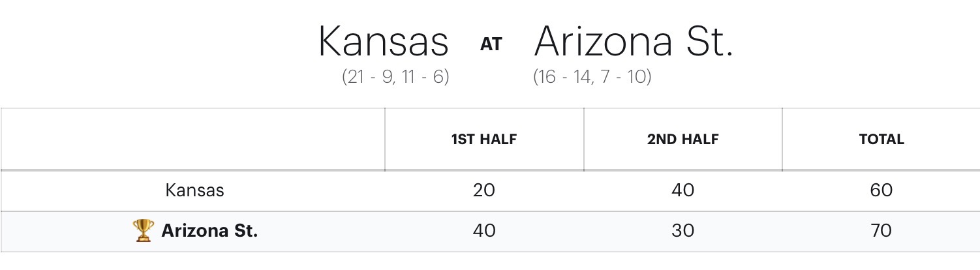
Task: Select Arizona St. overall record 16 - 14
Action: [566, 77]
